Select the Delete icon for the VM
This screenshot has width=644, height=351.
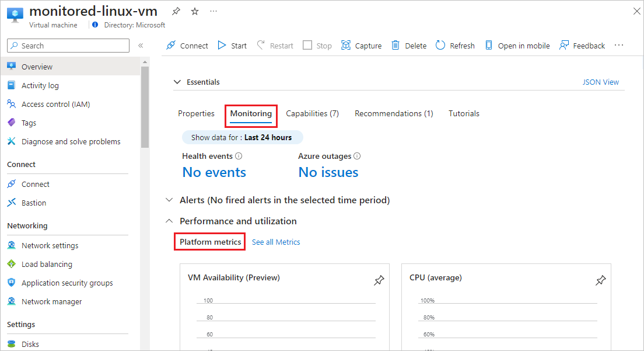(397, 46)
